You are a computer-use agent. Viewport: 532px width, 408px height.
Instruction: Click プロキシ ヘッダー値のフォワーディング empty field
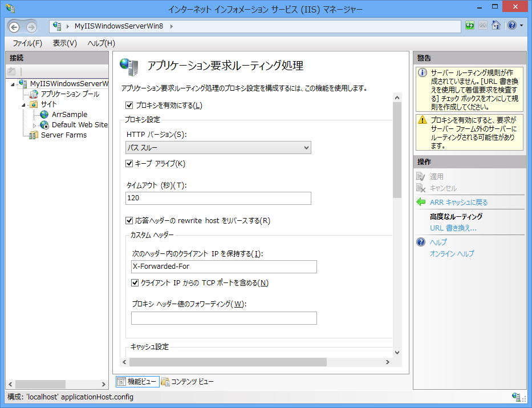[x=224, y=318]
